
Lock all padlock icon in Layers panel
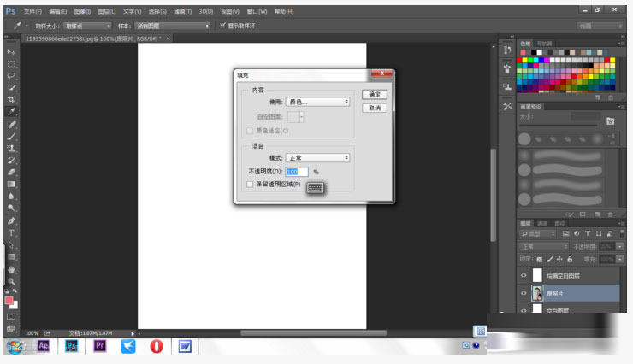coord(570,259)
